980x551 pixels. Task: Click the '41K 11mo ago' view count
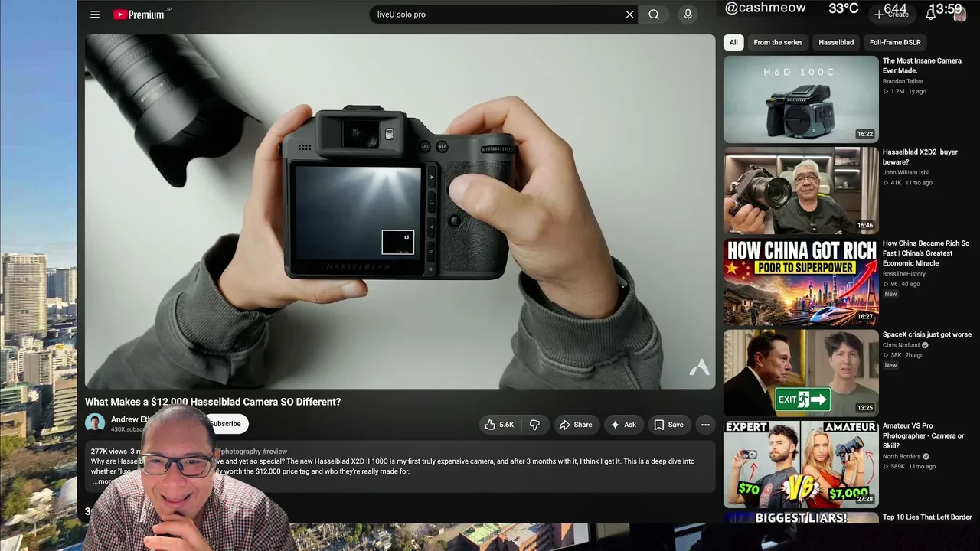(x=908, y=183)
